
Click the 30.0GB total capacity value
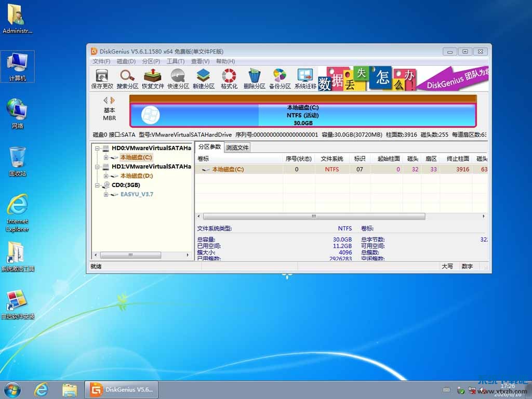pos(342,240)
